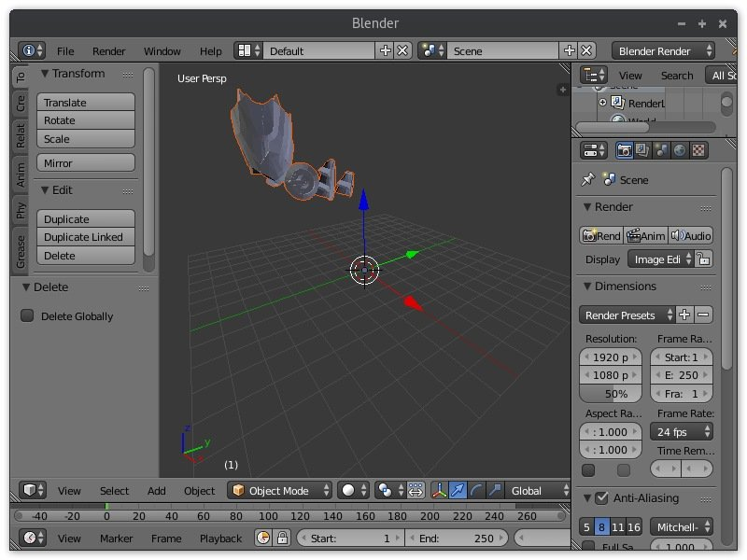Open the Render Presets dropdown
The width and height of the screenshot is (747, 560).
[x=627, y=315]
